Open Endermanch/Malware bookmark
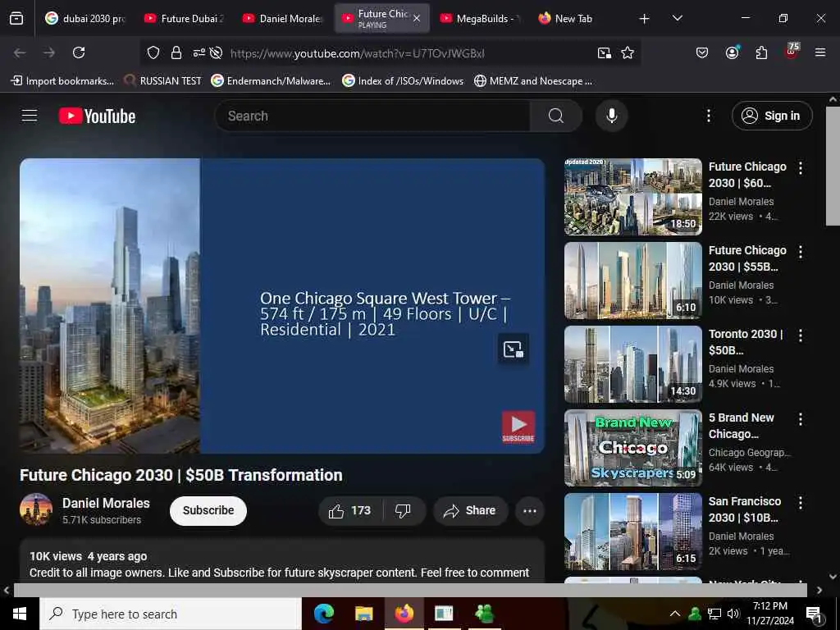 tap(271, 81)
